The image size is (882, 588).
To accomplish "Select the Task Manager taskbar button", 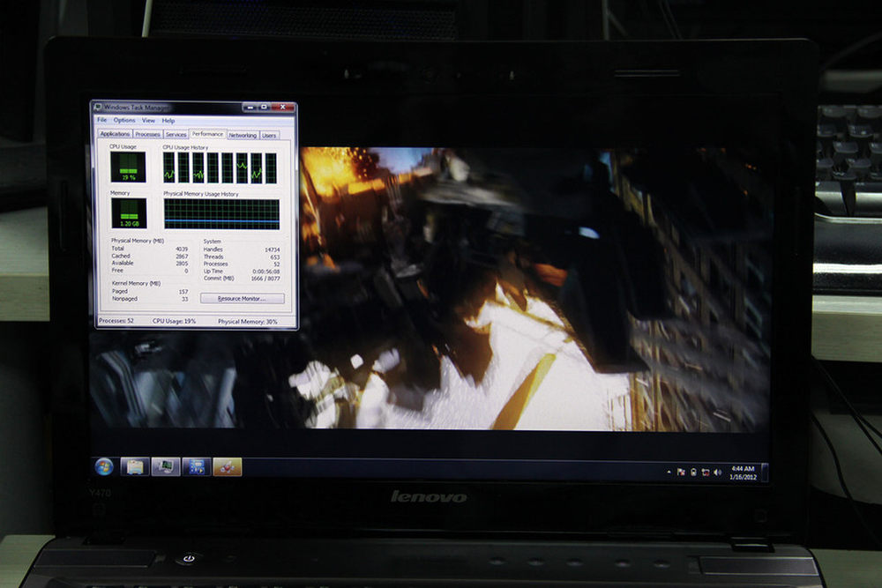I will coord(166,466).
